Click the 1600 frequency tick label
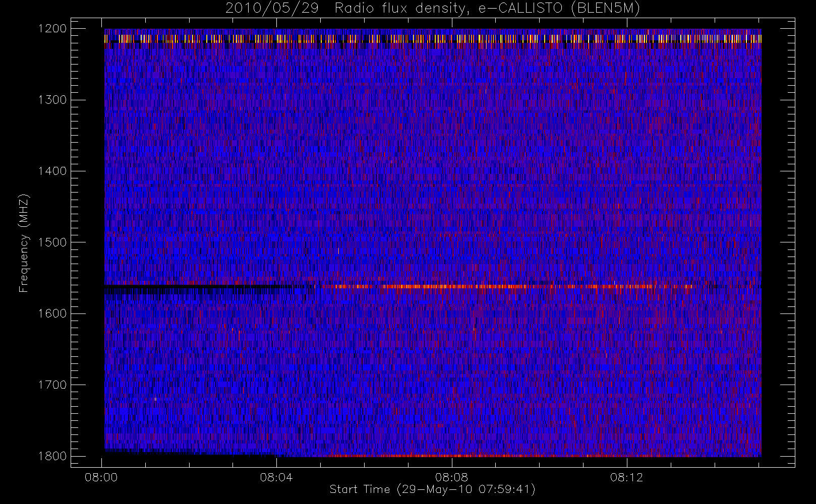This screenshot has height=504, width=816. pyautogui.click(x=52, y=313)
